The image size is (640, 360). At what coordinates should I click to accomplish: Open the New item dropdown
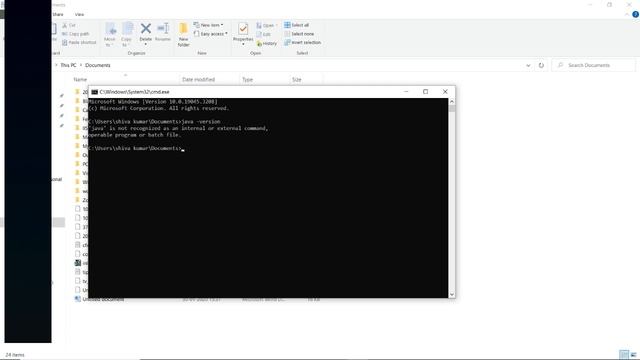coord(209,25)
